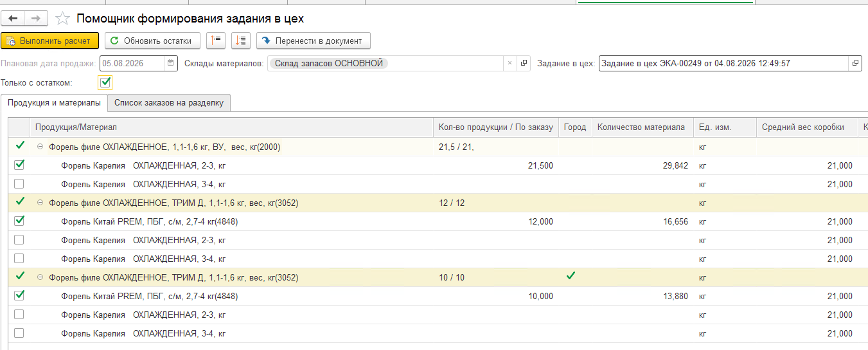Toggle green check mark on ВУ group row
Viewport: 868px width, 350px height.
click(x=19, y=146)
